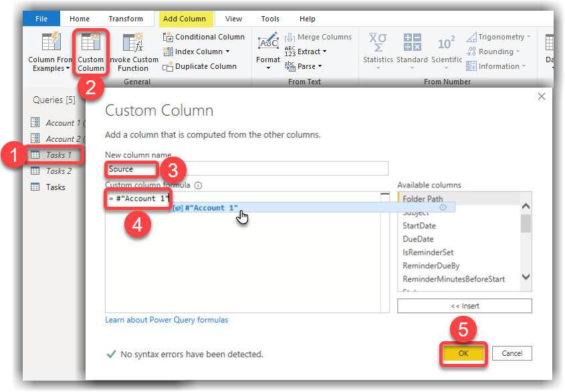Click the formula info icon
Screen dimensions: 565x392
click(x=198, y=185)
